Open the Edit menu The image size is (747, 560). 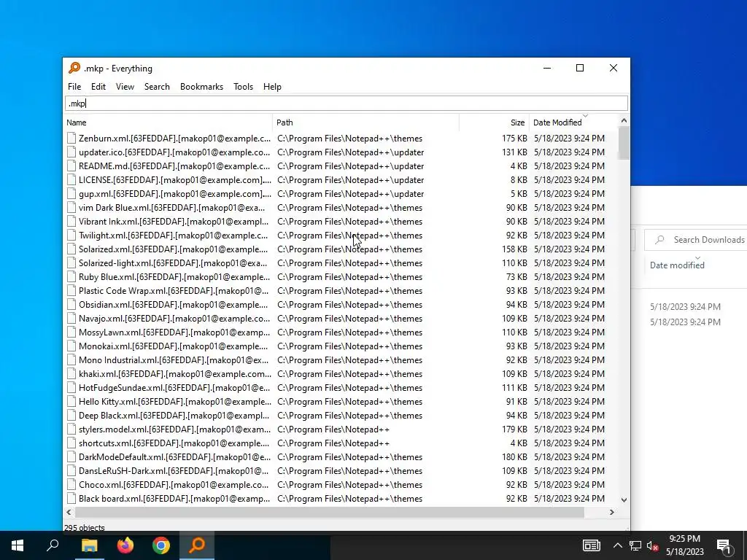click(98, 87)
